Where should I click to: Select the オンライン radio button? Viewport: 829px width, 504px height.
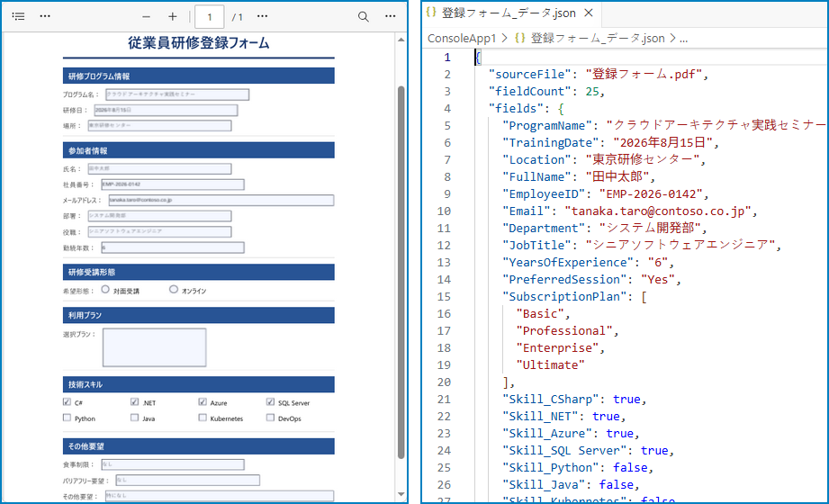pos(174,289)
